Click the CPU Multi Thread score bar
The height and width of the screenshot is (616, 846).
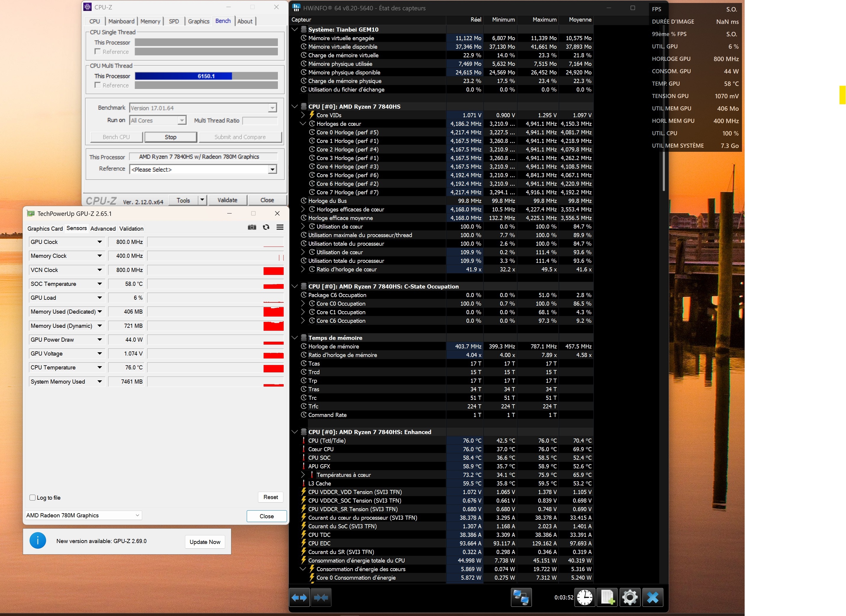point(206,76)
